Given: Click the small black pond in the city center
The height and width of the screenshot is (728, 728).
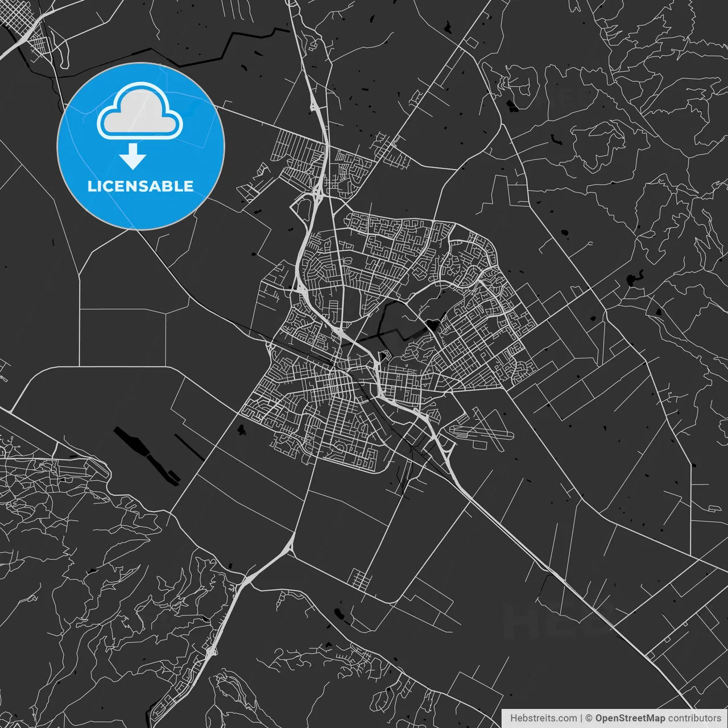Looking at the screenshot, I should point(433,325).
